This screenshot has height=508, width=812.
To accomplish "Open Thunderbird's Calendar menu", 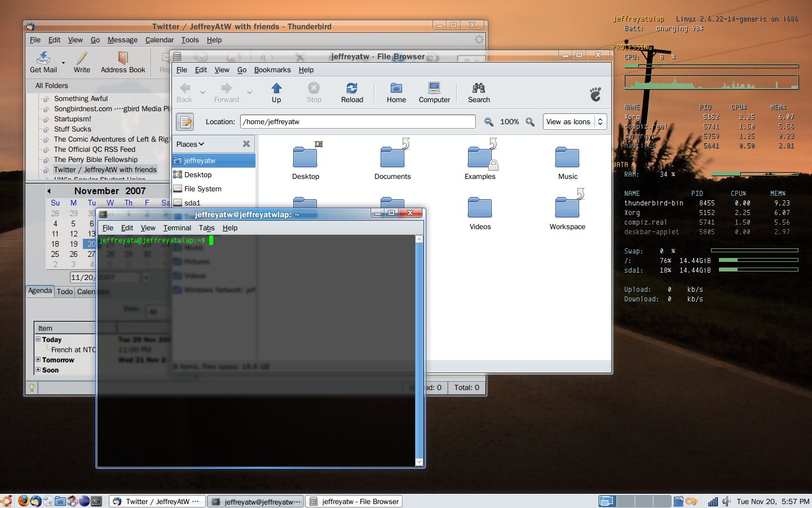I will coord(160,40).
